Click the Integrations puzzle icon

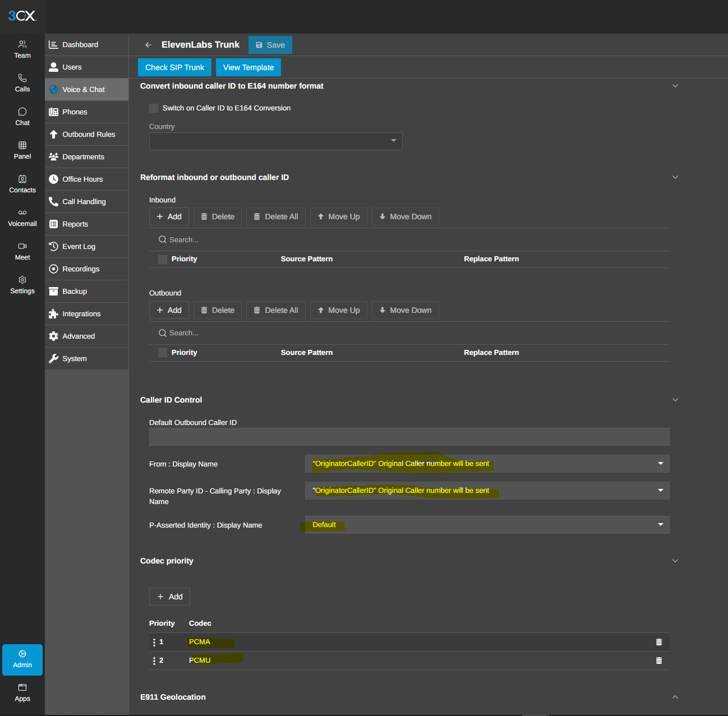[54, 314]
